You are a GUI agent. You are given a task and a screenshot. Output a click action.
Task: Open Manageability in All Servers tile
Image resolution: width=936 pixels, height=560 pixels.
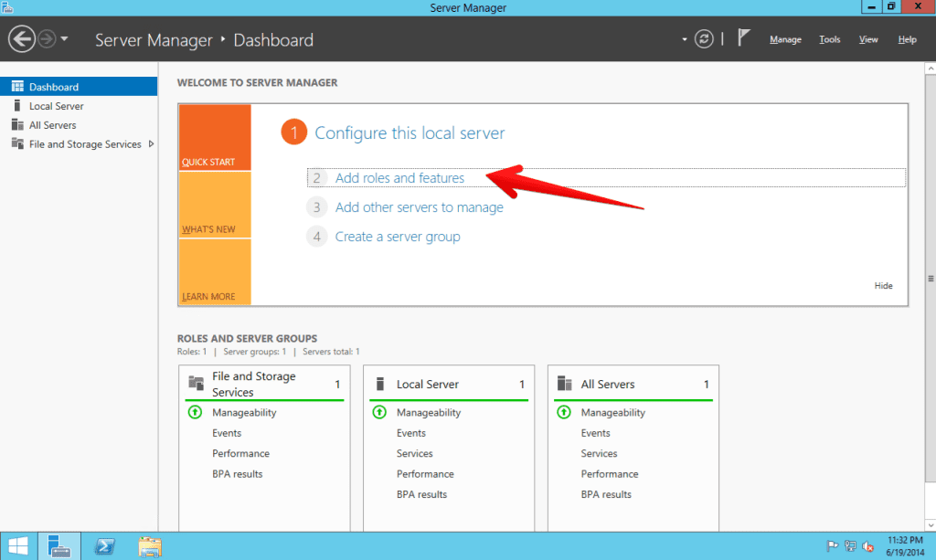[613, 412]
